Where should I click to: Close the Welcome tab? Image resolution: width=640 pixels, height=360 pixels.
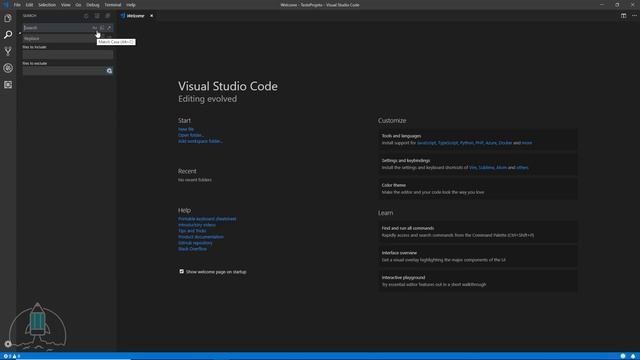point(151,16)
